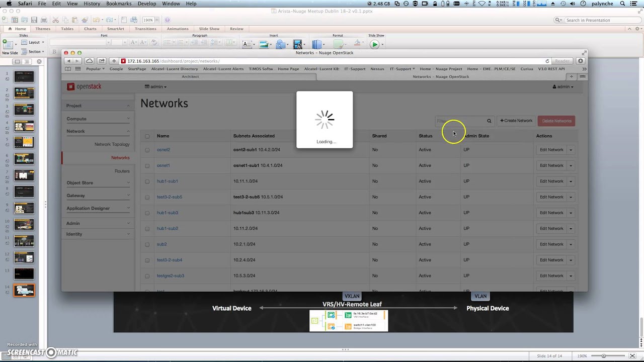Open the admin project dropdown
This screenshot has width=644, height=362.
coord(155,86)
